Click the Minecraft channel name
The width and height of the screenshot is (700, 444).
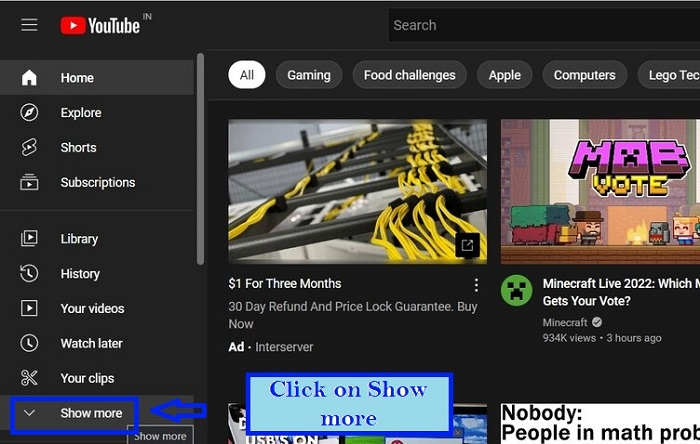click(x=565, y=322)
